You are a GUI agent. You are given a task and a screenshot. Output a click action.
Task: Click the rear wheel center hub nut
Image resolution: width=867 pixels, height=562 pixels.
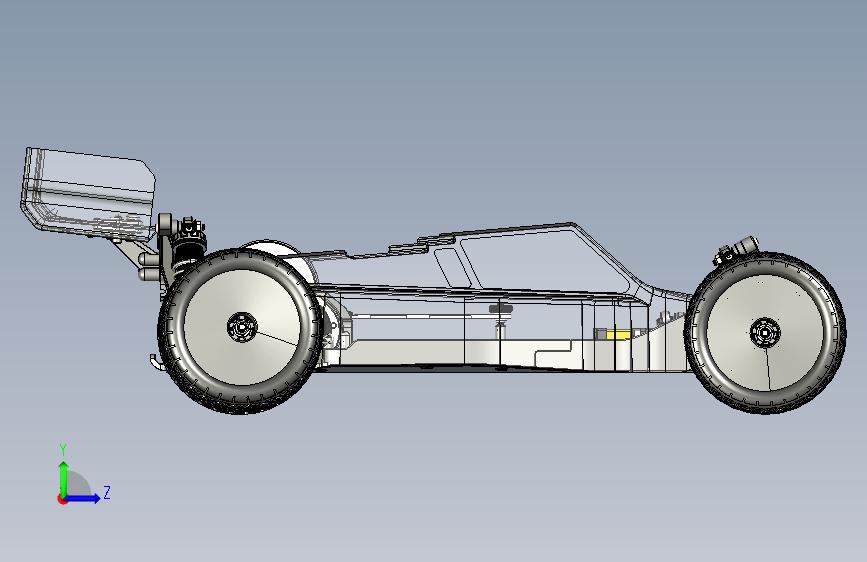coord(242,327)
